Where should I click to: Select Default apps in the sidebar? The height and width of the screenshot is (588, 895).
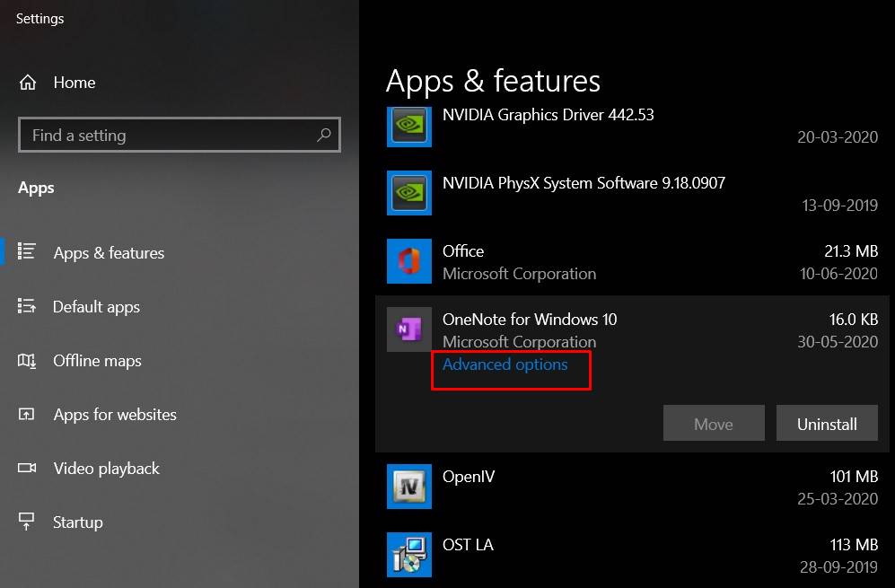coord(96,306)
